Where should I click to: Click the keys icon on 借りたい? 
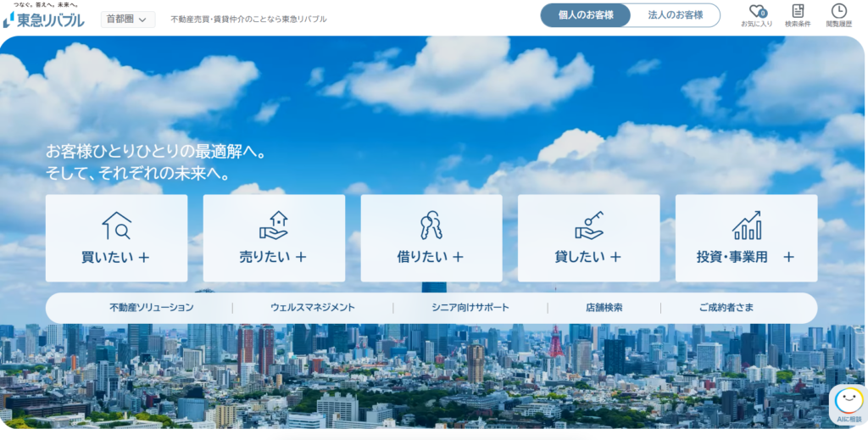431,226
